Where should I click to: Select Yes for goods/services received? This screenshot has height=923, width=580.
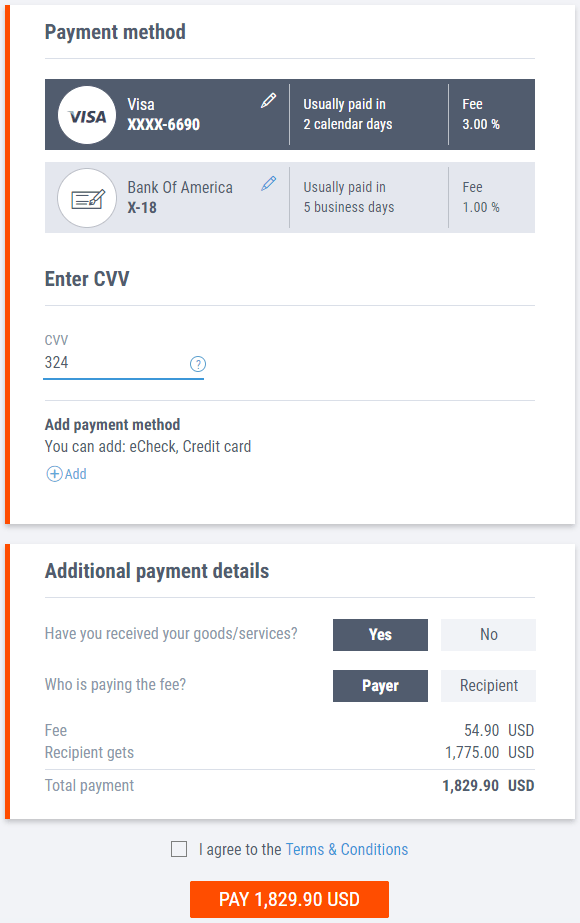click(x=380, y=634)
